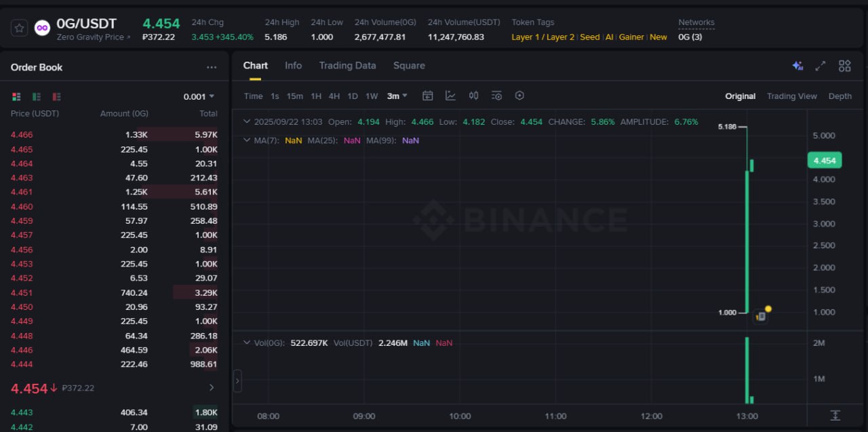This screenshot has width=868, height=432.
Task: Switch to the Chart tab
Action: [x=256, y=66]
